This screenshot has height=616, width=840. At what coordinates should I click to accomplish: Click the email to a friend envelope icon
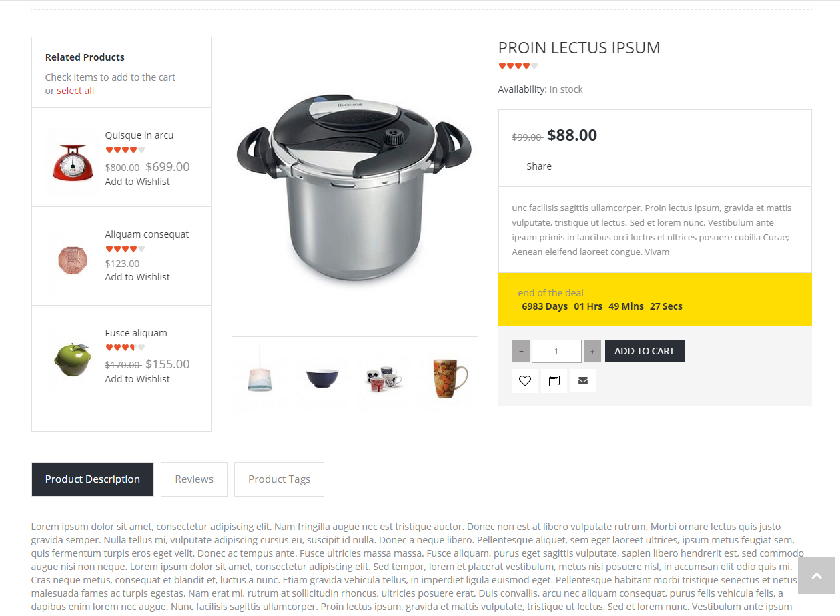(x=583, y=381)
